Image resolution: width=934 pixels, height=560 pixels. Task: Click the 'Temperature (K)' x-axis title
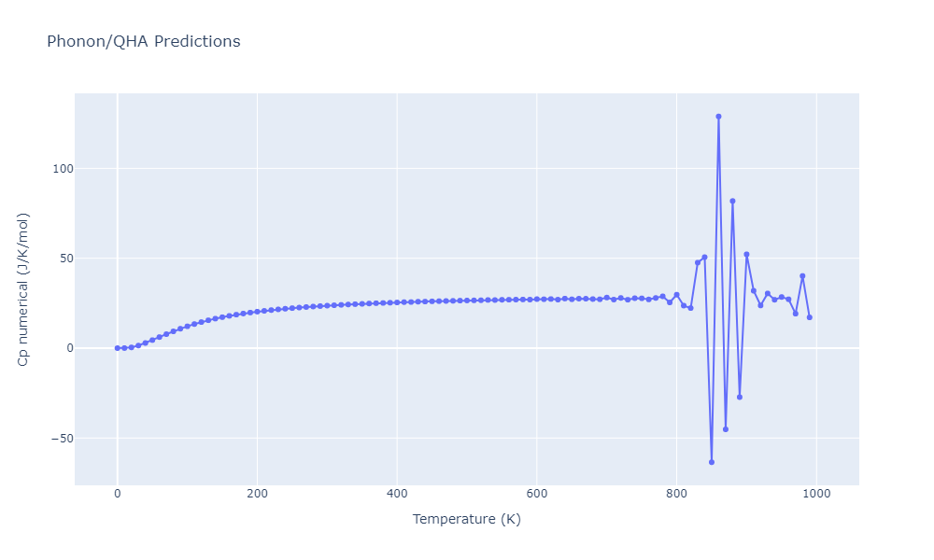[466, 519]
